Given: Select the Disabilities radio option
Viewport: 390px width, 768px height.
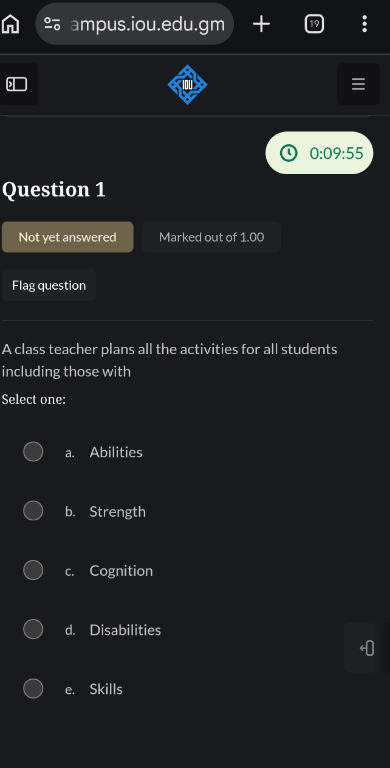Looking at the screenshot, I should tap(33, 629).
